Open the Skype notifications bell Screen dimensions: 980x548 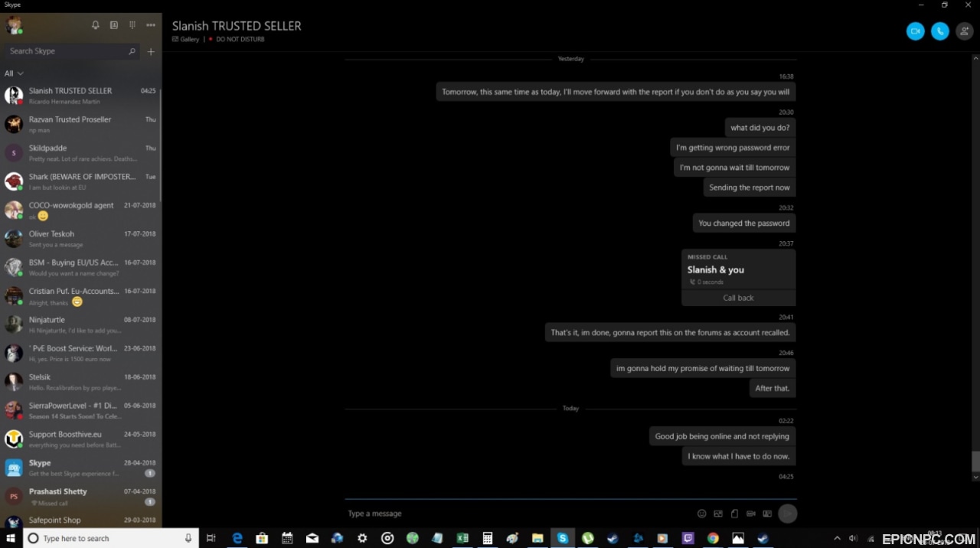pyautogui.click(x=96, y=25)
